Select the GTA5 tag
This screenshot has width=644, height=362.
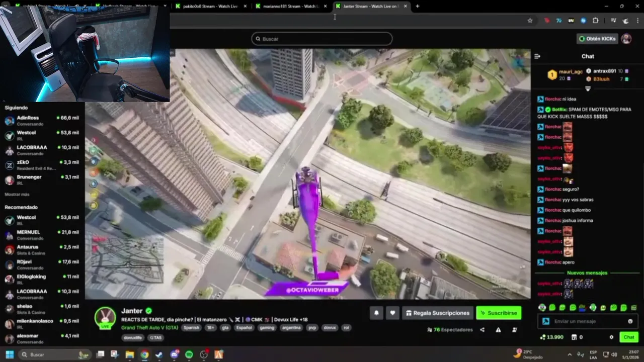coord(156,337)
